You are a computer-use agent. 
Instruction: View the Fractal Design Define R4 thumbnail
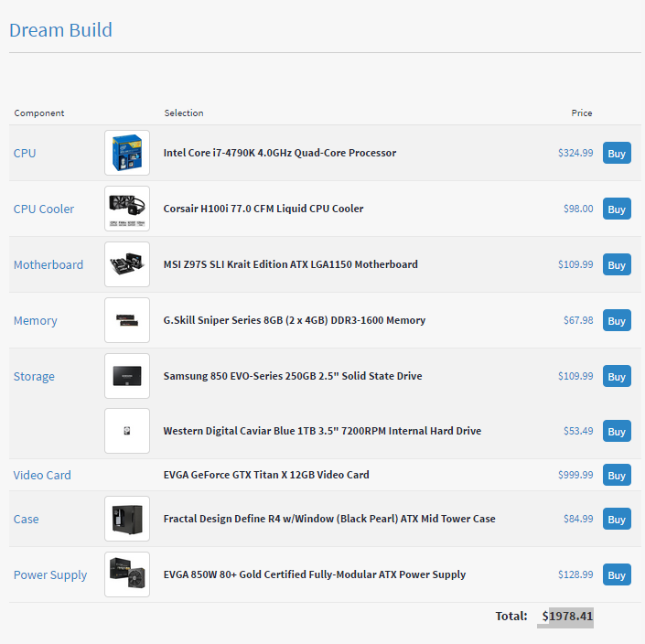tap(127, 519)
